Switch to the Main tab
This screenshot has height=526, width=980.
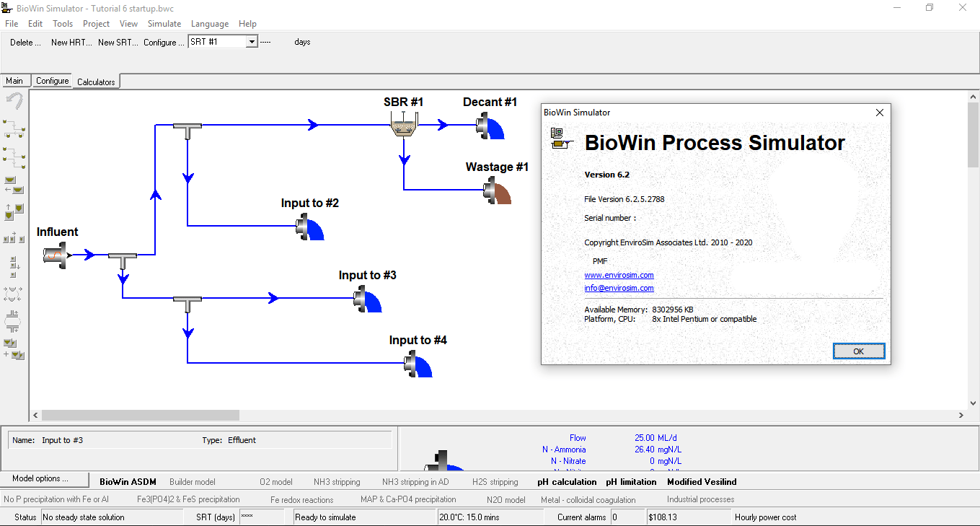(14, 81)
